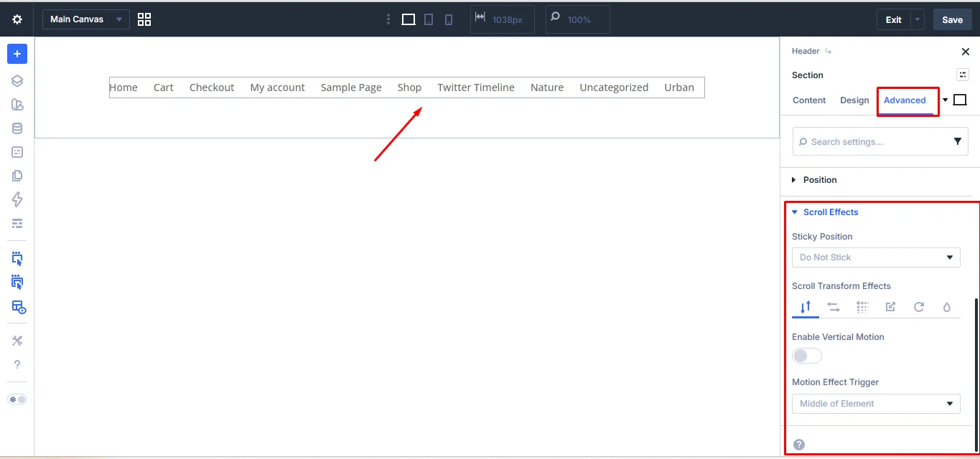Click the Header breadcrumb label
980x459 pixels.
(x=806, y=51)
